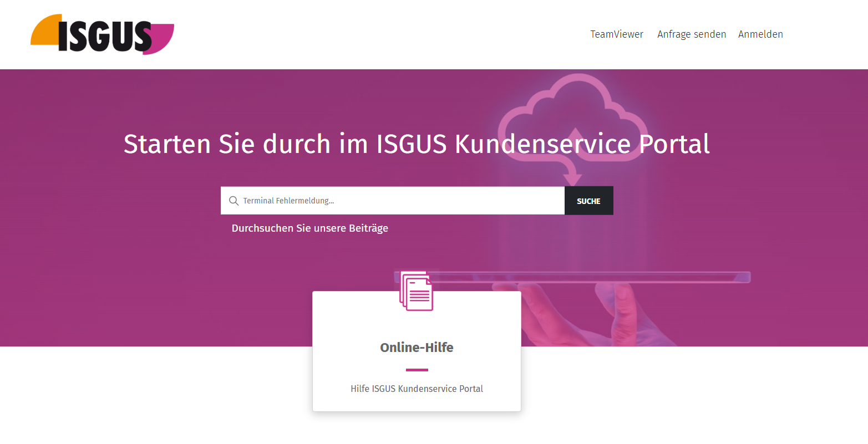Click Anmelden to sign in

point(760,34)
